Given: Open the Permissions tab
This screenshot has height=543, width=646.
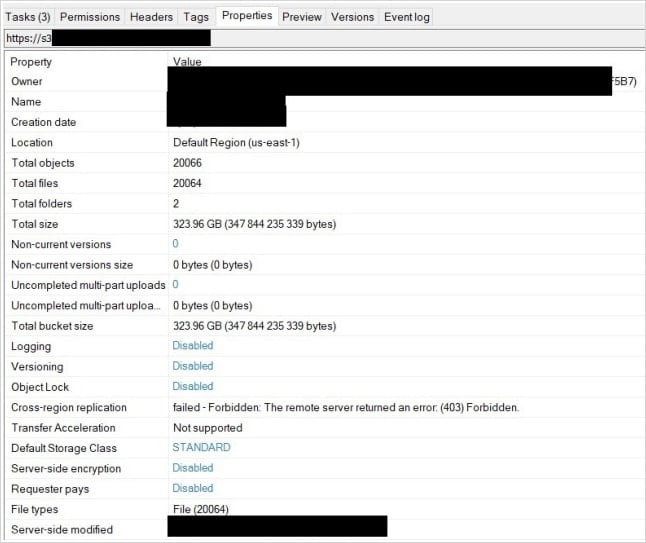Looking at the screenshot, I should 90,17.
